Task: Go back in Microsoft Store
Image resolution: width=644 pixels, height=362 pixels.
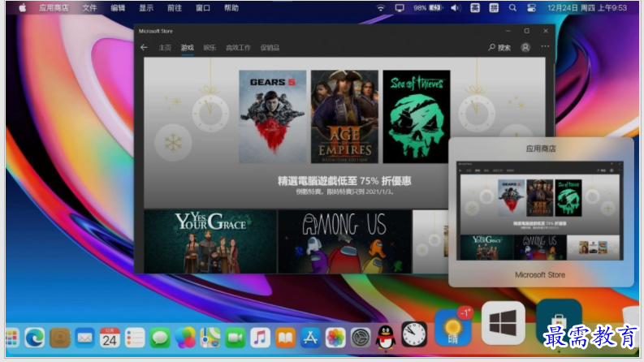Action: [144, 48]
